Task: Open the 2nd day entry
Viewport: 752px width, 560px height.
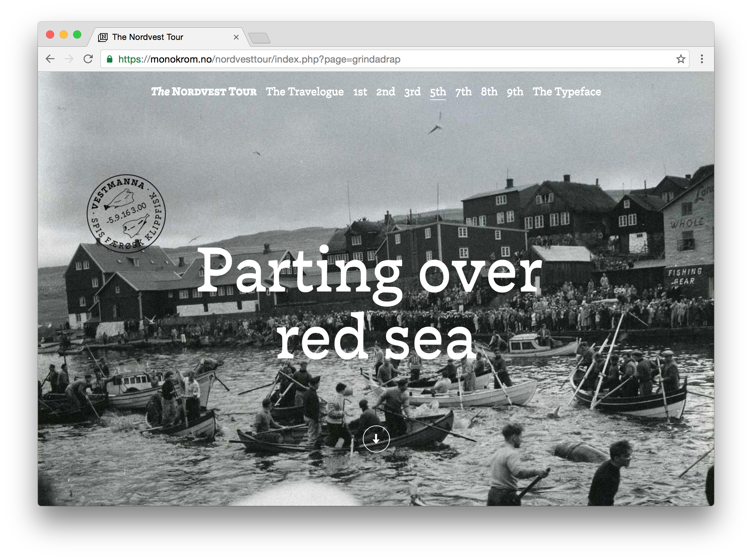Action: pos(385,92)
